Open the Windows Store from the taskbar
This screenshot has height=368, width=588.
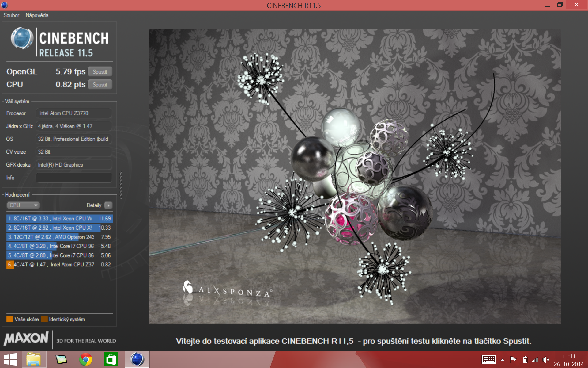point(111,359)
